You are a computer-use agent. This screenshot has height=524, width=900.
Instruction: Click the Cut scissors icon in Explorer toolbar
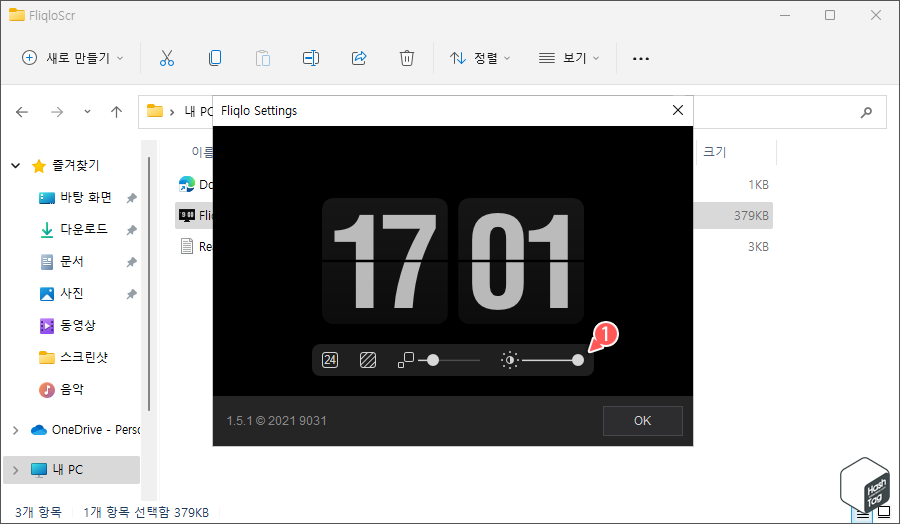click(x=167, y=58)
